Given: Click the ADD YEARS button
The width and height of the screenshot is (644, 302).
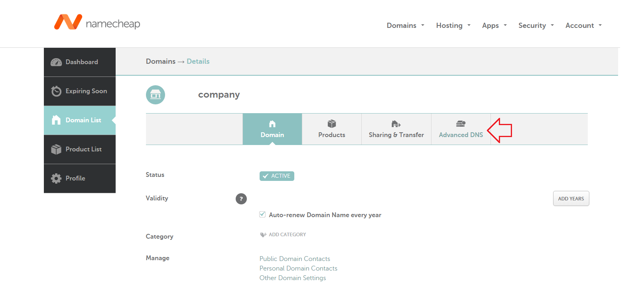Looking at the screenshot, I should [x=571, y=198].
